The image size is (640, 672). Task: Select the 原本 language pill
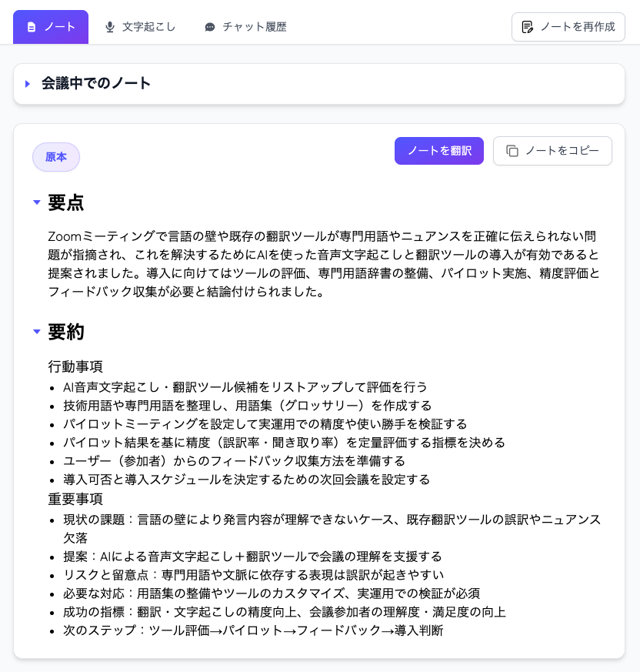click(x=55, y=156)
